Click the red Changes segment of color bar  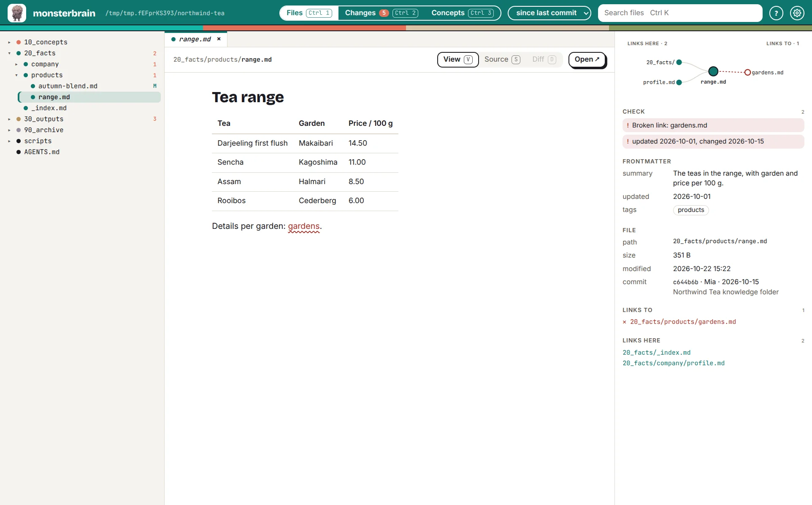304,28
